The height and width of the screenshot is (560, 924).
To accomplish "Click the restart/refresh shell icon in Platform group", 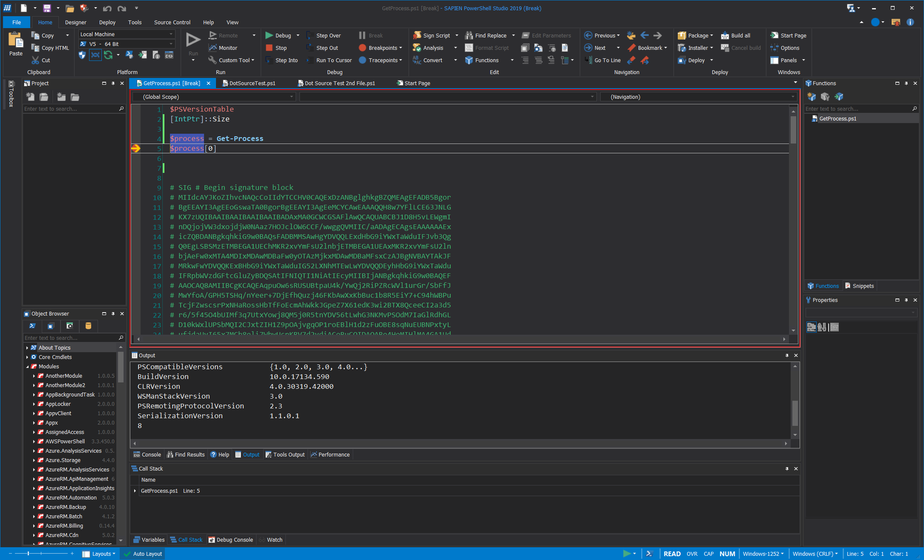I will [109, 55].
